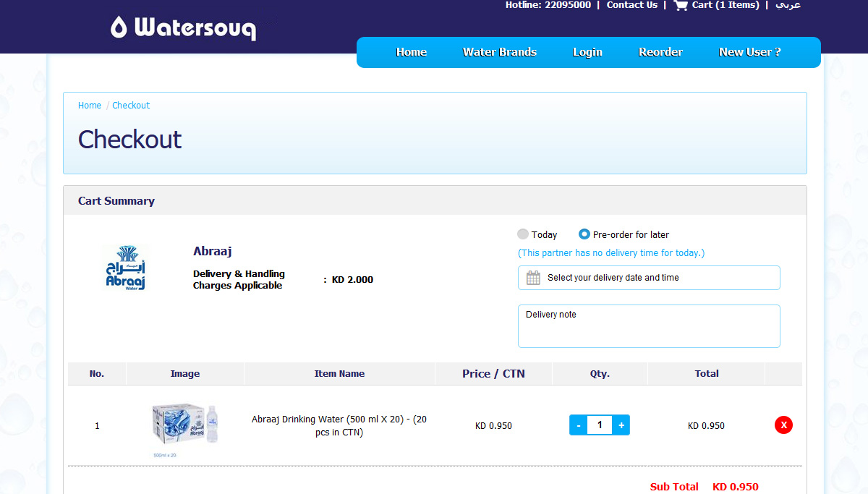Click the calendar icon in delivery field
Screen dimensions: 868x494
pos(533,278)
